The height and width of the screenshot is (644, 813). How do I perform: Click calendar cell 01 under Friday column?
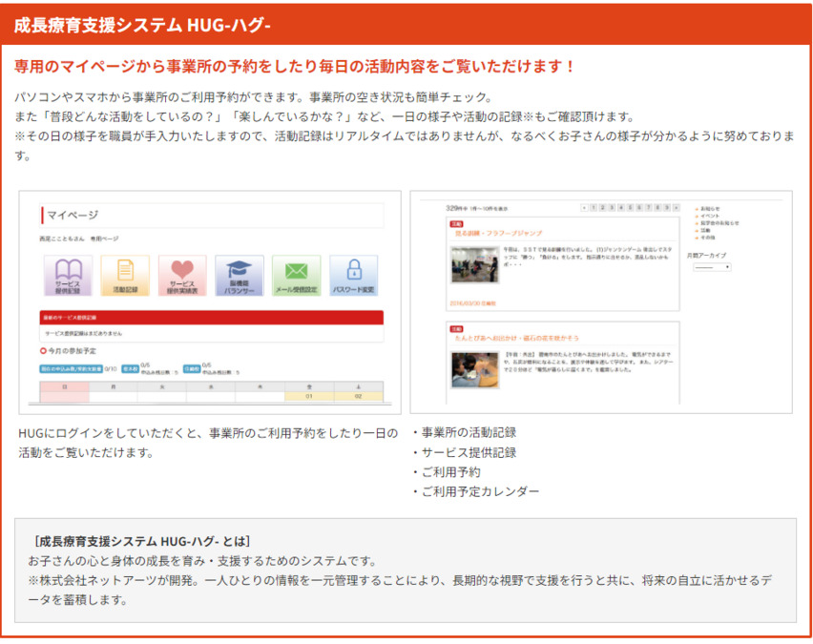pyautogui.click(x=309, y=397)
